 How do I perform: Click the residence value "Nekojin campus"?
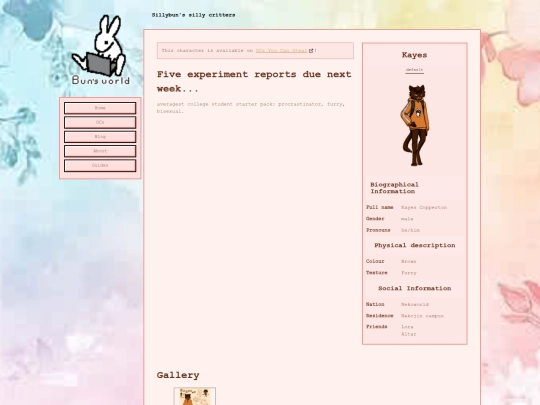[422, 316]
